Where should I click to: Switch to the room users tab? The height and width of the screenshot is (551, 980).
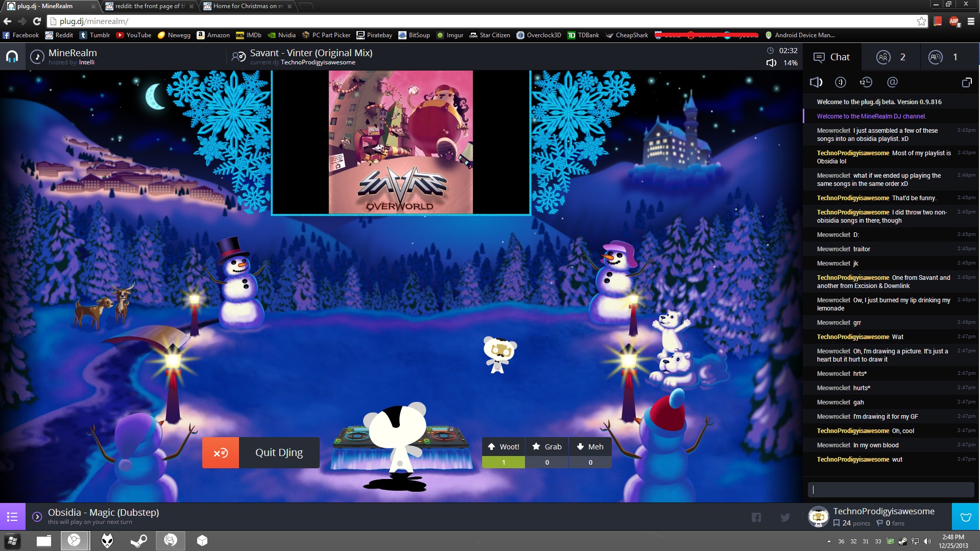point(891,57)
